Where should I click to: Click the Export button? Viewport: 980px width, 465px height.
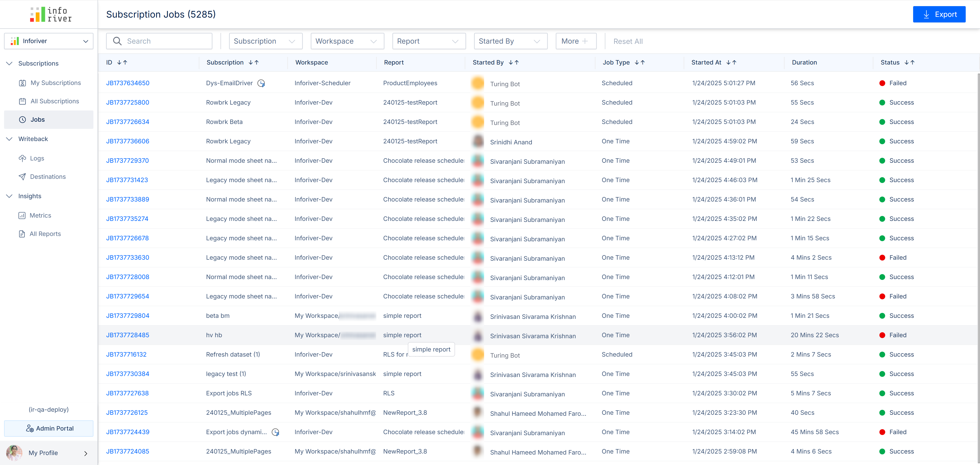[939, 15]
